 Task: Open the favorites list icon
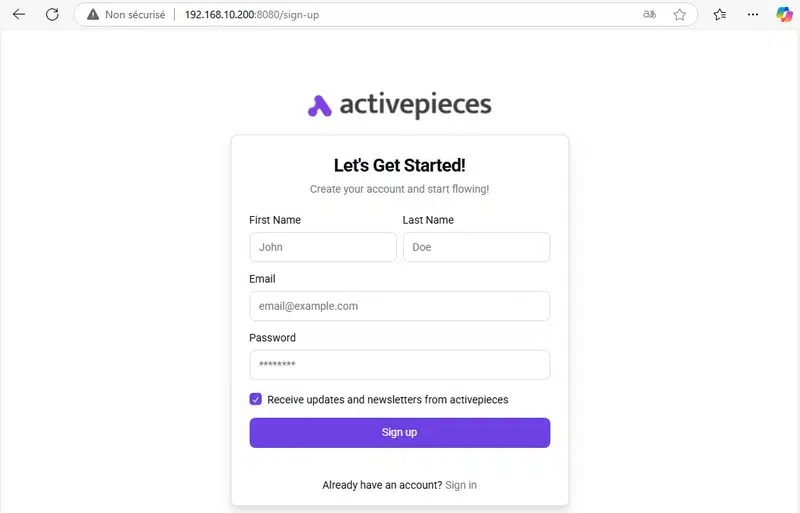[720, 15]
